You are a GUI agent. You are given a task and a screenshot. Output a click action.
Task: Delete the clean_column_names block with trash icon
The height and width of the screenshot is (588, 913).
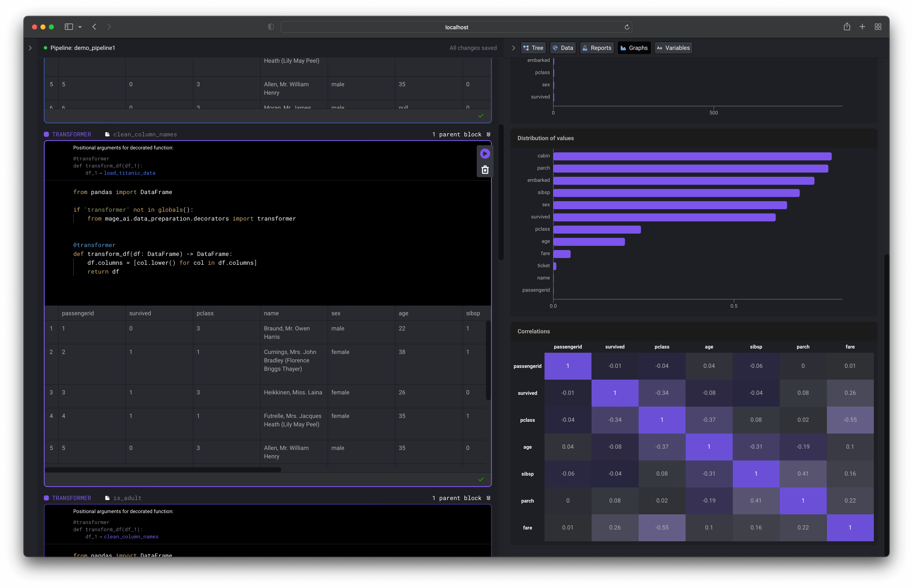pyautogui.click(x=485, y=170)
